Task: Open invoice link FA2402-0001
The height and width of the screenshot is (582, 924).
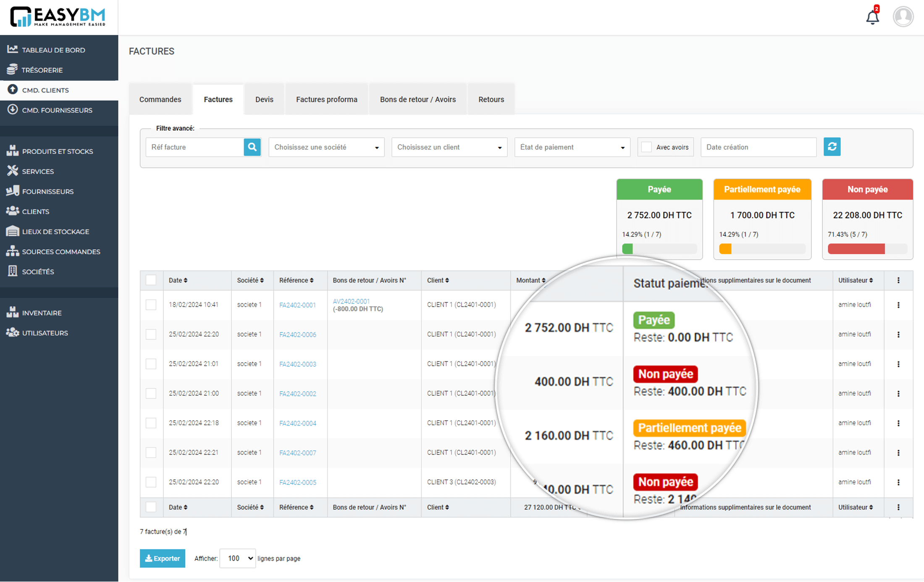Action: 297,305
